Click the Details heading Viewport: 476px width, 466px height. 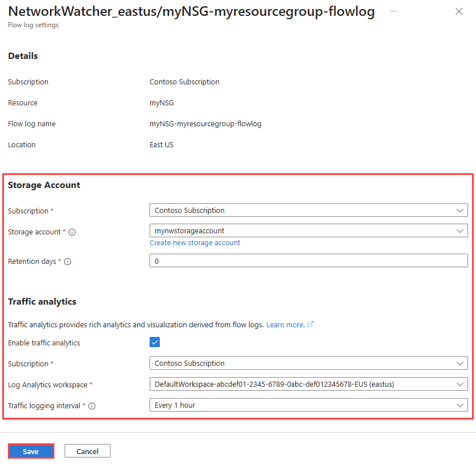(x=23, y=56)
